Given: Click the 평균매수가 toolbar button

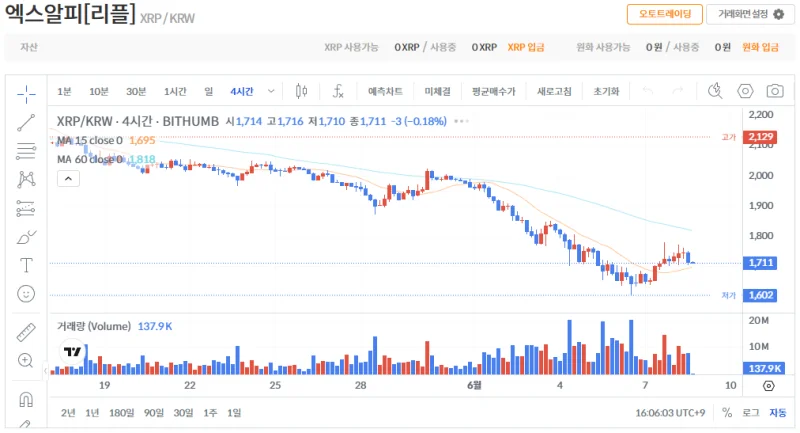Looking at the screenshot, I should (494, 91).
